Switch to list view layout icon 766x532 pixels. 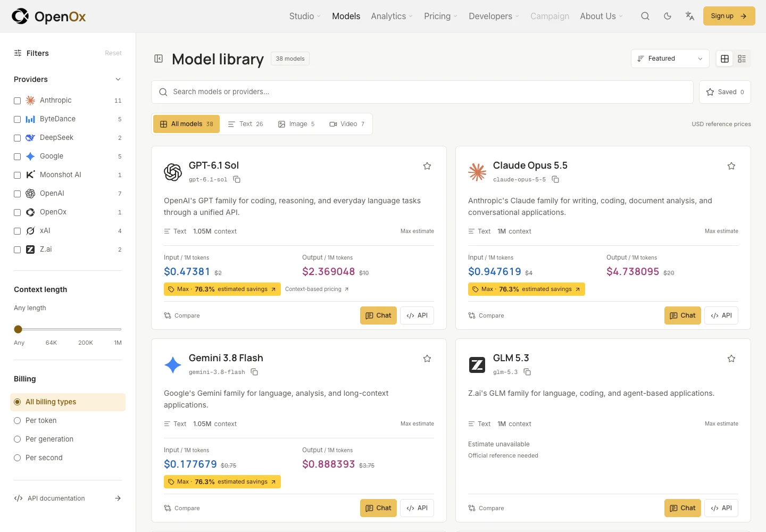pyautogui.click(x=742, y=59)
